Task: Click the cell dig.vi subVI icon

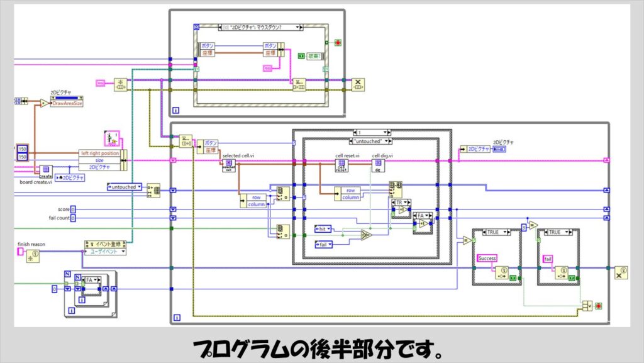Action: tap(379, 165)
